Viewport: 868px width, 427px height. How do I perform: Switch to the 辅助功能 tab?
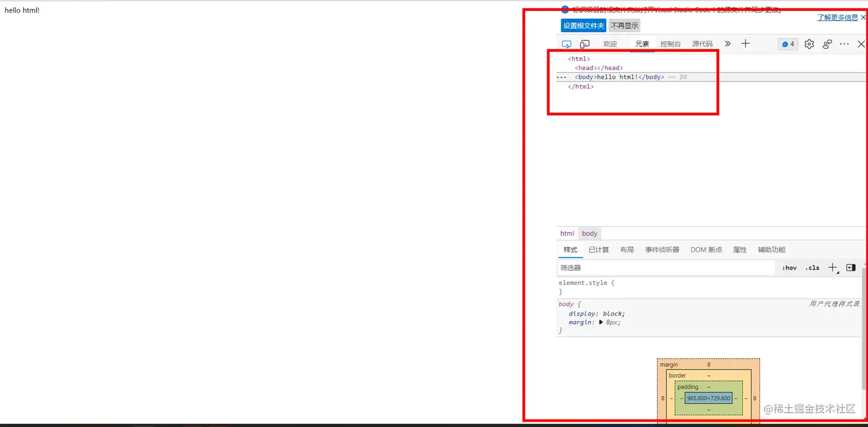tap(772, 250)
